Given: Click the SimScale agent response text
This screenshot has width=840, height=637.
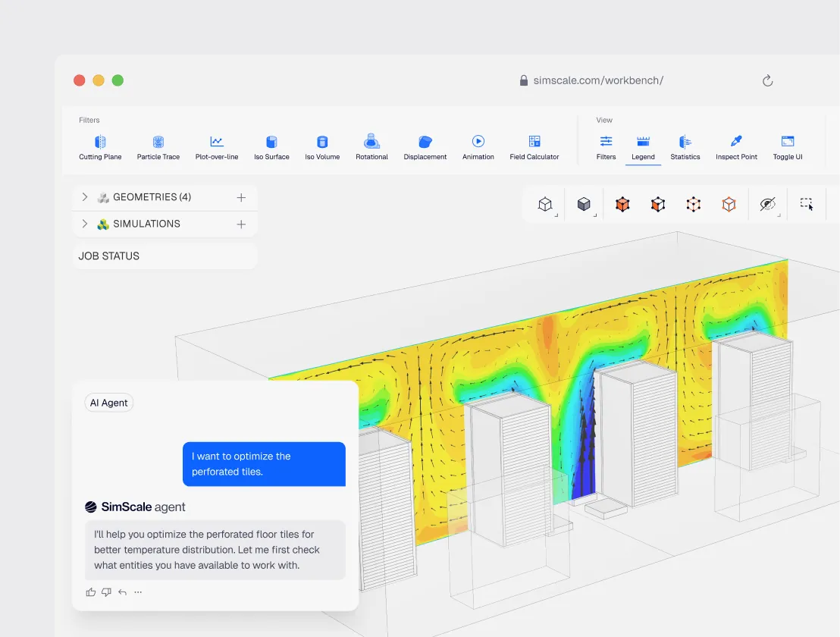Looking at the screenshot, I should point(215,550).
